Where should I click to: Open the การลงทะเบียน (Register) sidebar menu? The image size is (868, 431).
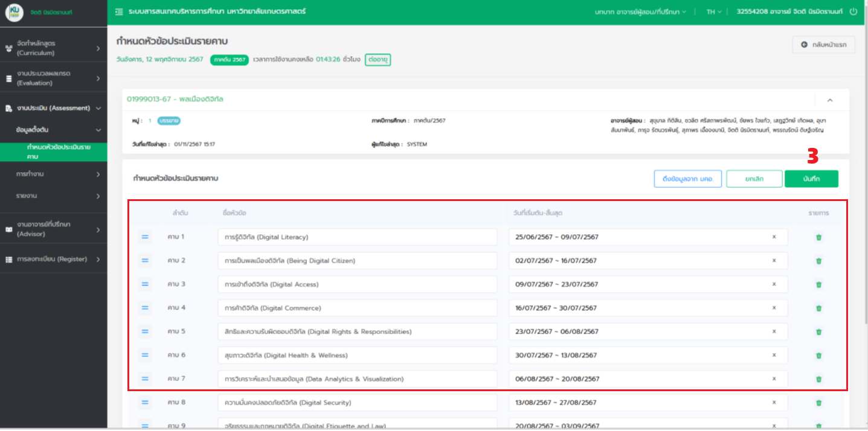[x=53, y=260]
